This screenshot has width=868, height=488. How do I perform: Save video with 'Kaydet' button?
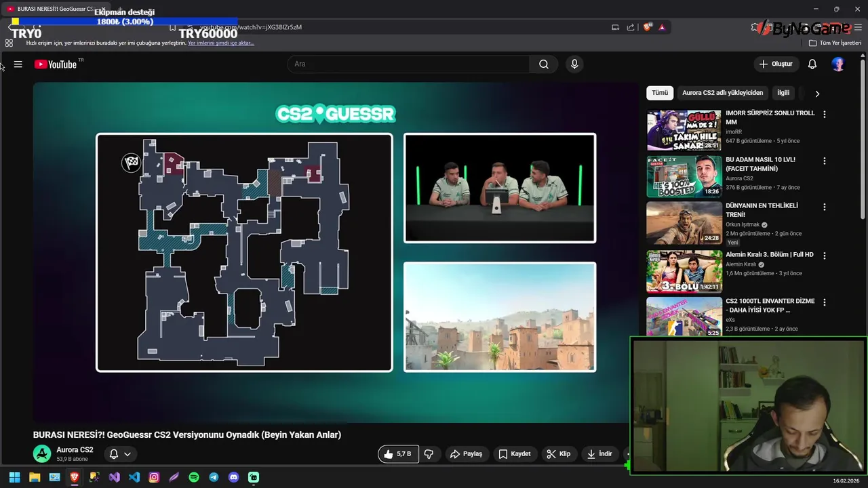pyautogui.click(x=515, y=454)
